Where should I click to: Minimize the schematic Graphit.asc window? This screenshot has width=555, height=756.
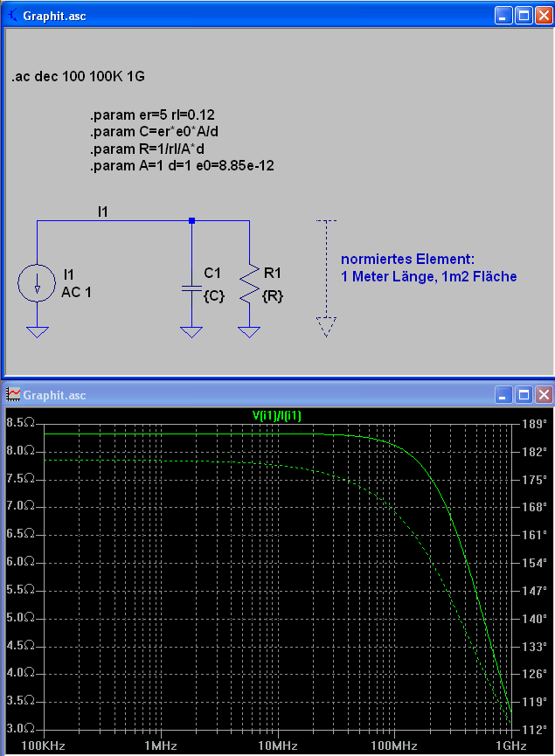503,16
